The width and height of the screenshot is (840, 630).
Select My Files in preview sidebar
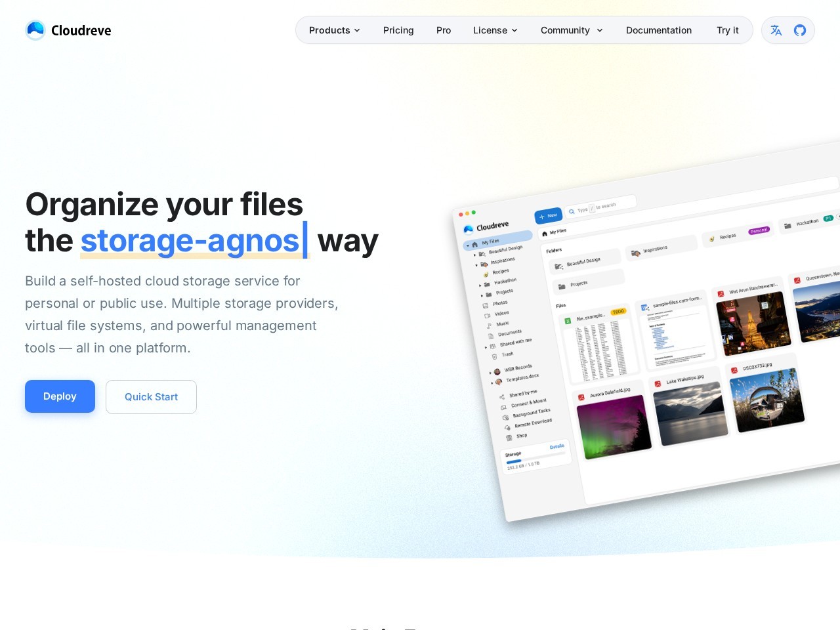tap(497, 241)
